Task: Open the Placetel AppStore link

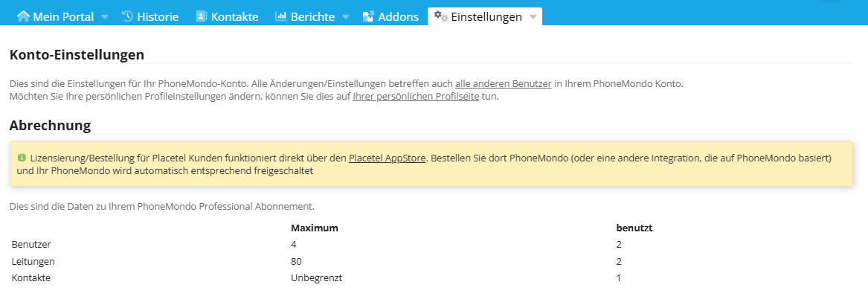Action: [x=387, y=158]
